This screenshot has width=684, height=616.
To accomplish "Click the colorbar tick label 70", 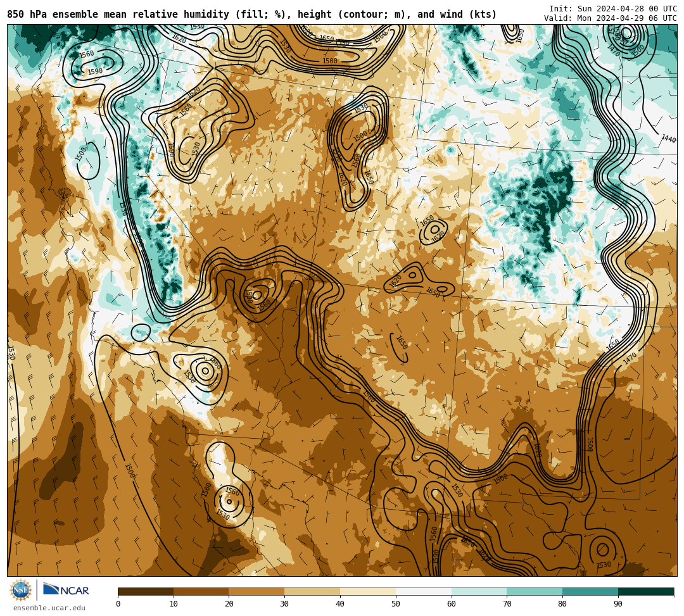I will pos(507,604).
